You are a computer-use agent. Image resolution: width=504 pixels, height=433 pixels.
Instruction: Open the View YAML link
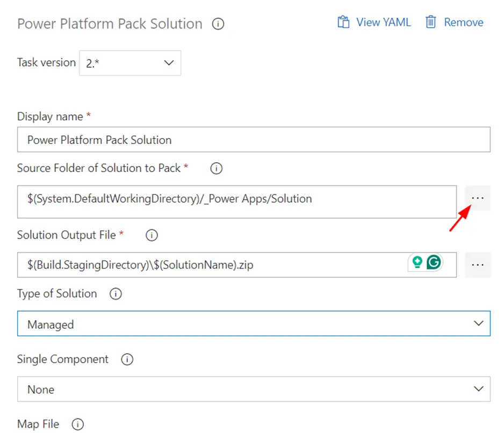[x=384, y=22]
